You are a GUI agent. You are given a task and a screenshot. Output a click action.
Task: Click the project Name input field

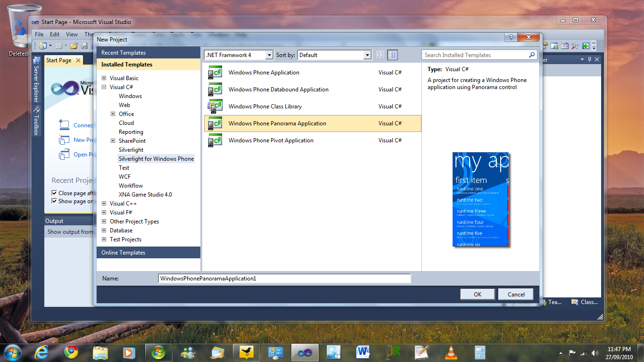pyautogui.click(x=284, y=279)
